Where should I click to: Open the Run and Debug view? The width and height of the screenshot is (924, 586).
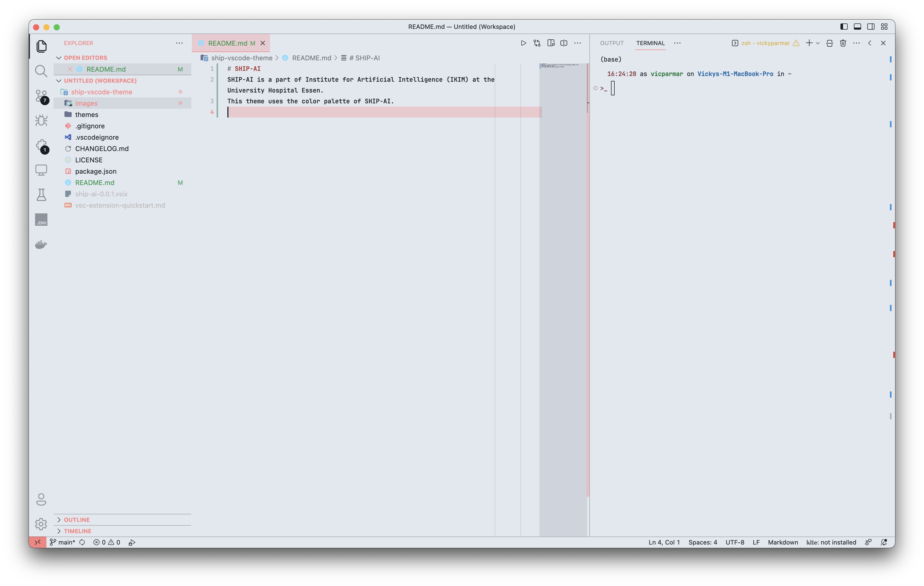coord(41,120)
